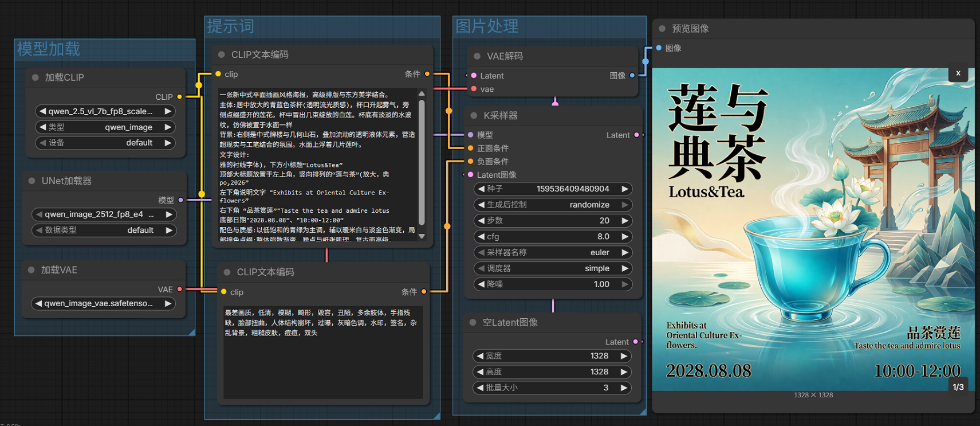Click the 1/3 image counter button
The width and height of the screenshot is (980, 426).
pyautogui.click(x=958, y=387)
